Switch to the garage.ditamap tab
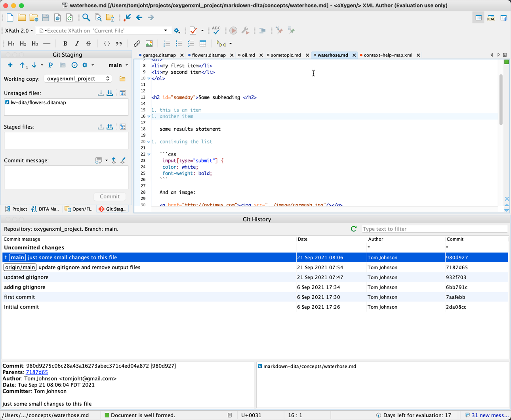Viewport: 511px width, 420px height. coord(159,55)
